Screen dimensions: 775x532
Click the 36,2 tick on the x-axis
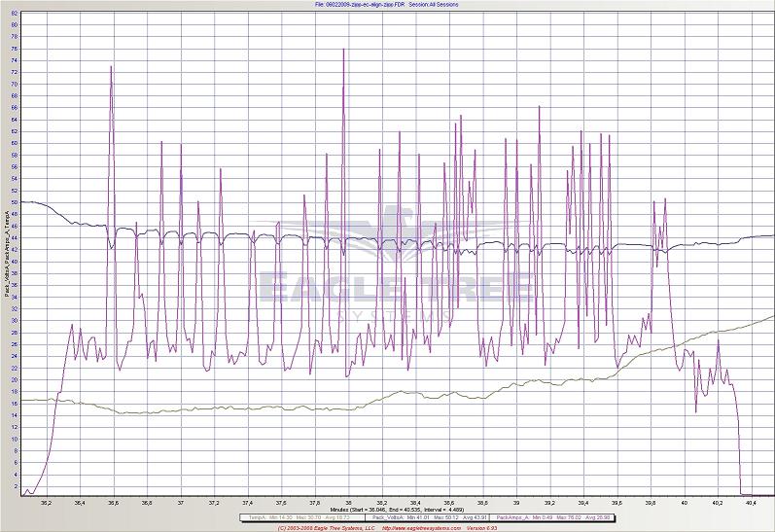click(x=46, y=503)
